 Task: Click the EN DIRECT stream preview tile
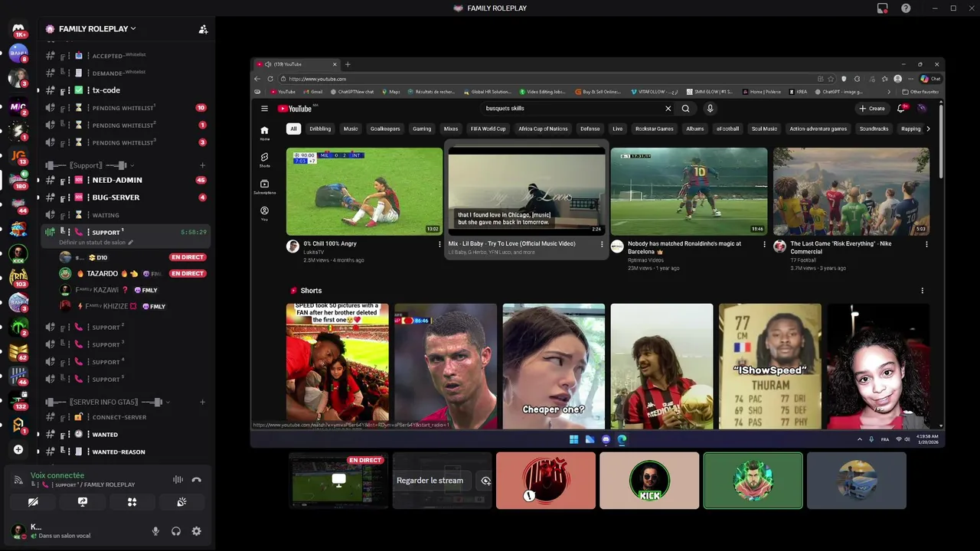pos(338,481)
